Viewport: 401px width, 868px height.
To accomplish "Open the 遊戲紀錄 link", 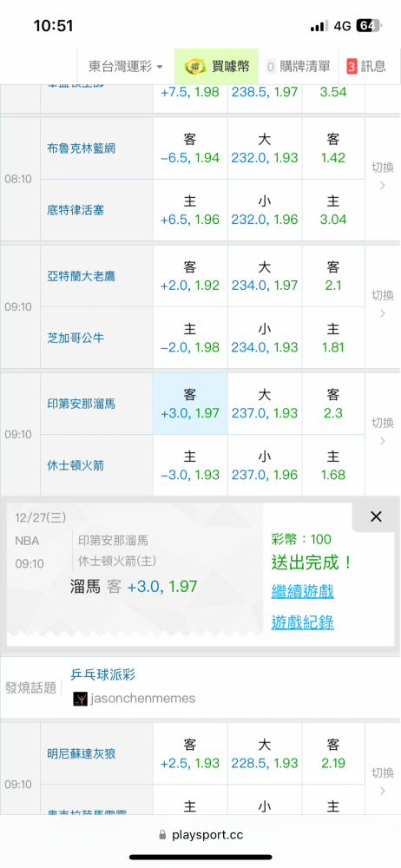I will pos(302,622).
